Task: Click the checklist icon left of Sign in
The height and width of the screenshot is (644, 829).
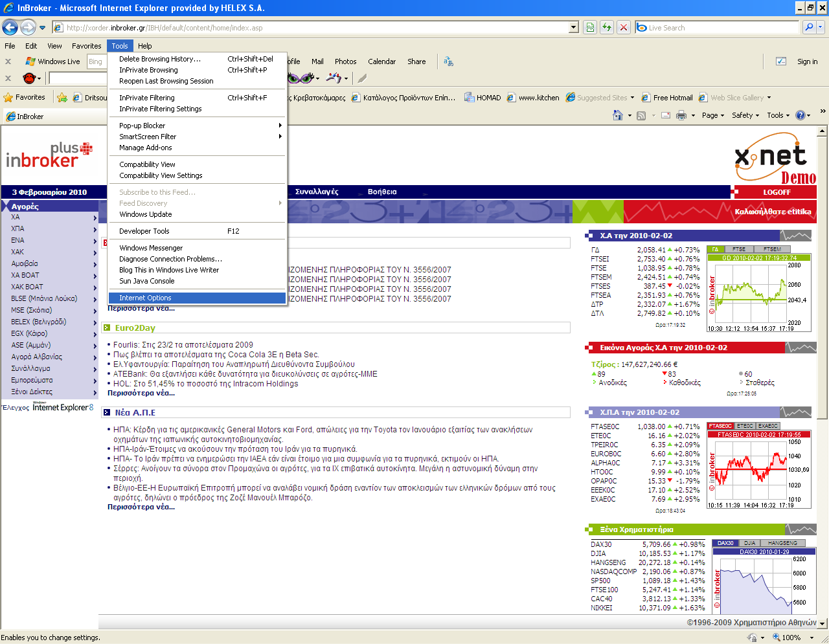Action: click(x=781, y=61)
